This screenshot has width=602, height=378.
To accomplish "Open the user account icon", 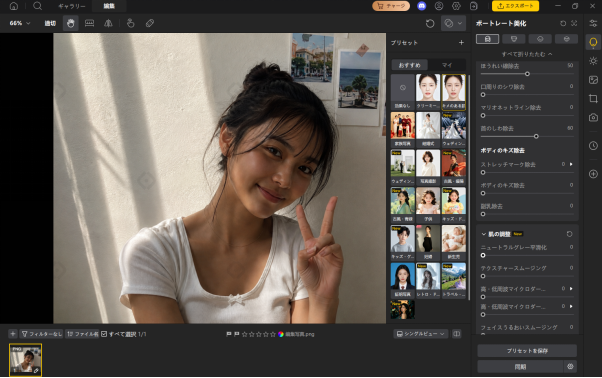I will (439, 6).
